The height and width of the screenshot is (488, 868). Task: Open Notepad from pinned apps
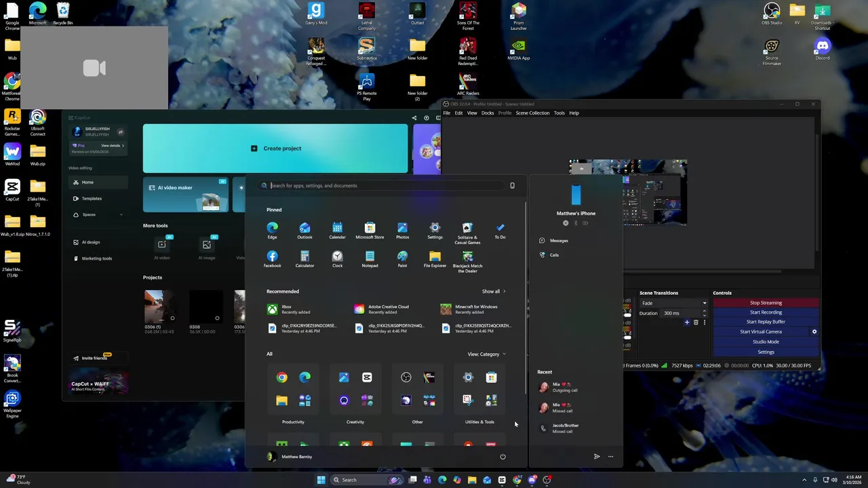tap(370, 259)
